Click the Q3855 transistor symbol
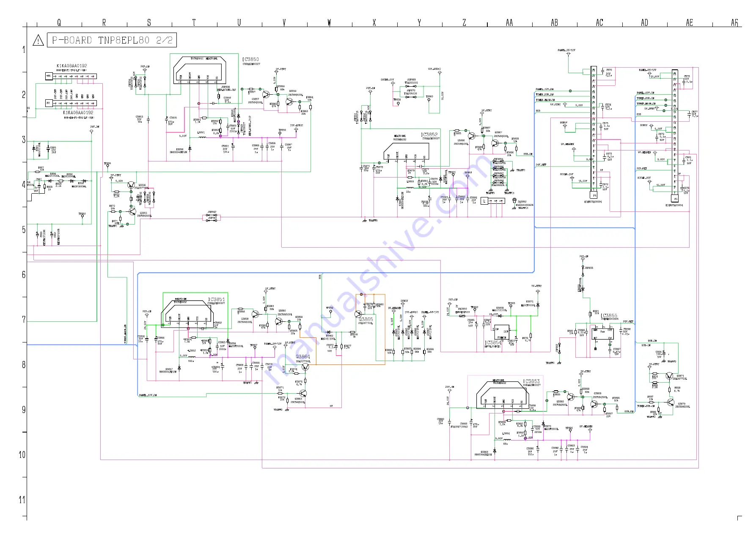The height and width of the screenshot is (534, 756). (x=132, y=211)
